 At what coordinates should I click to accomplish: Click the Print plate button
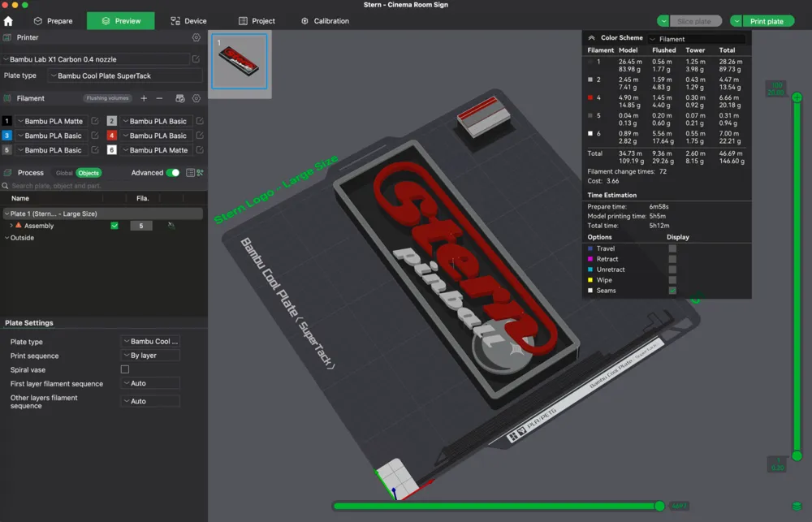tap(768, 21)
